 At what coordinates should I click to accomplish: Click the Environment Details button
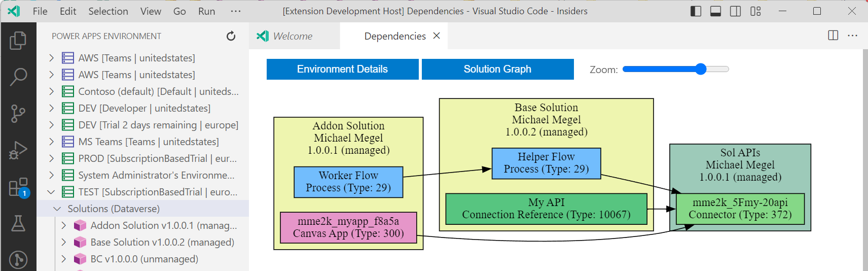tap(342, 70)
